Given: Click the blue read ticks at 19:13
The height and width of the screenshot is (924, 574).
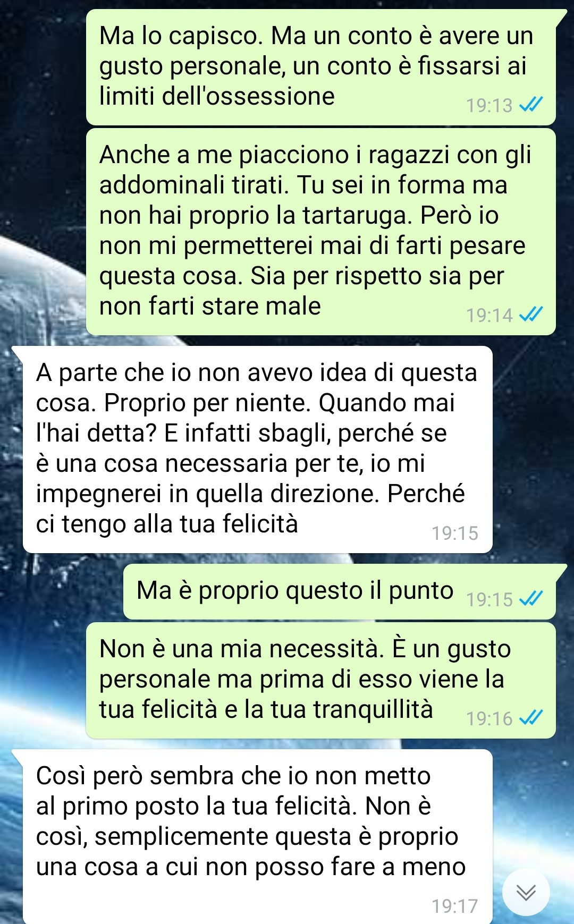Looking at the screenshot, I should click(x=530, y=105).
